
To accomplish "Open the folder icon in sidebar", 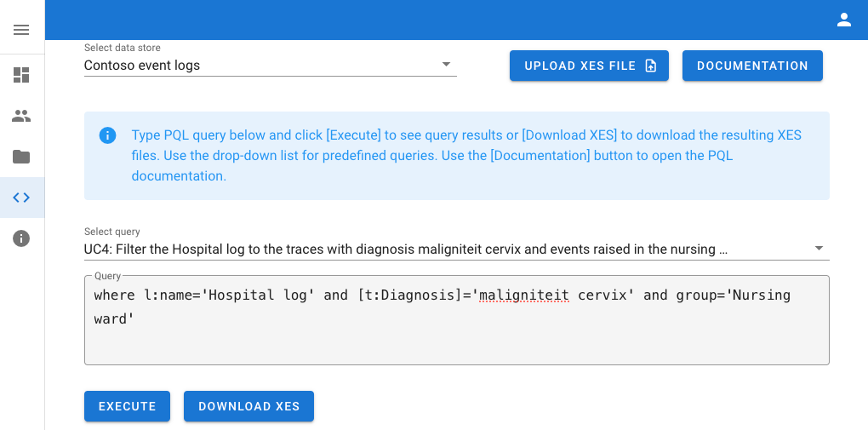I will (21, 157).
